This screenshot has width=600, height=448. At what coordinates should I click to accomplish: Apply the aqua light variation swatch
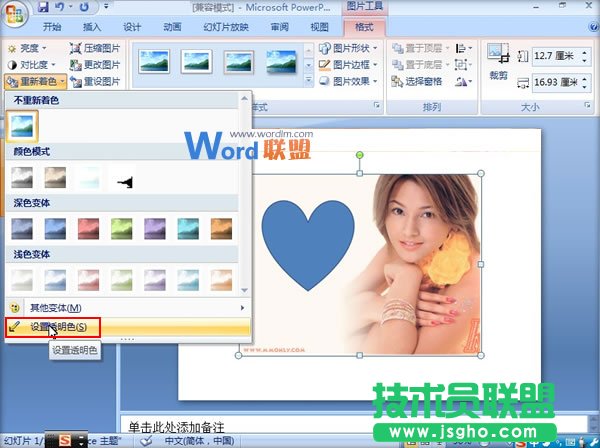188,280
